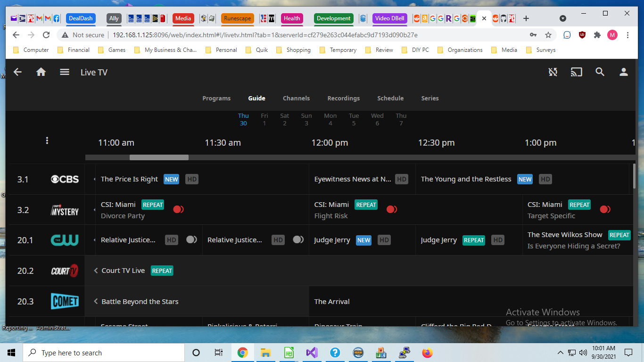644x362 pixels.
Task: Toggle series recording icon on CSI: Miami Divorce Party
Action: point(179,209)
